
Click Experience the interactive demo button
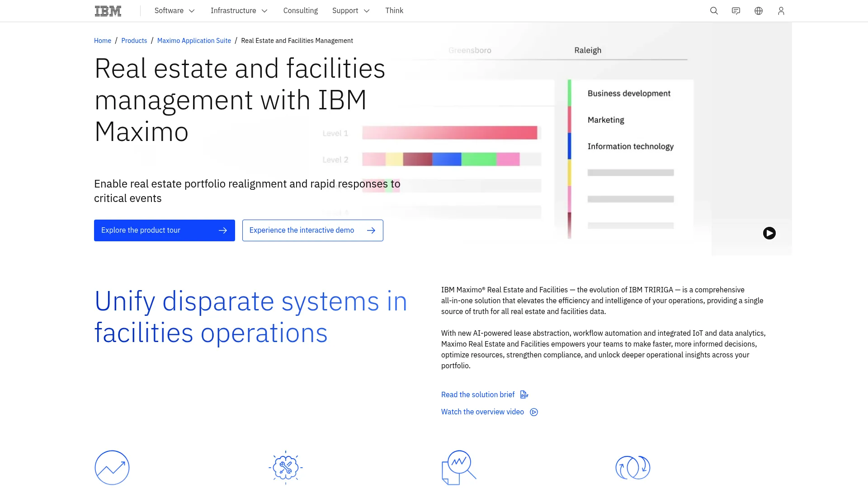pos(313,230)
